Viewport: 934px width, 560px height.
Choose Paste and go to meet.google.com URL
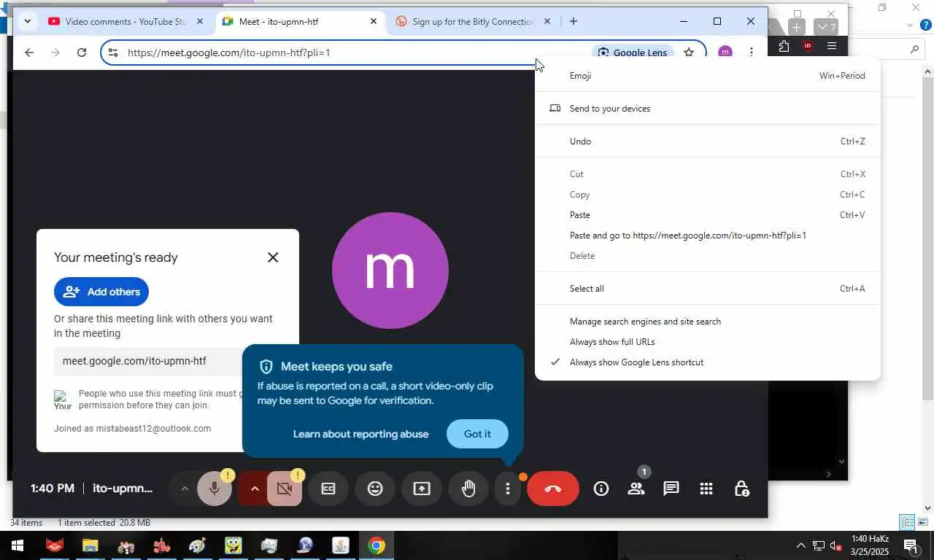click(x=708, y=236)
